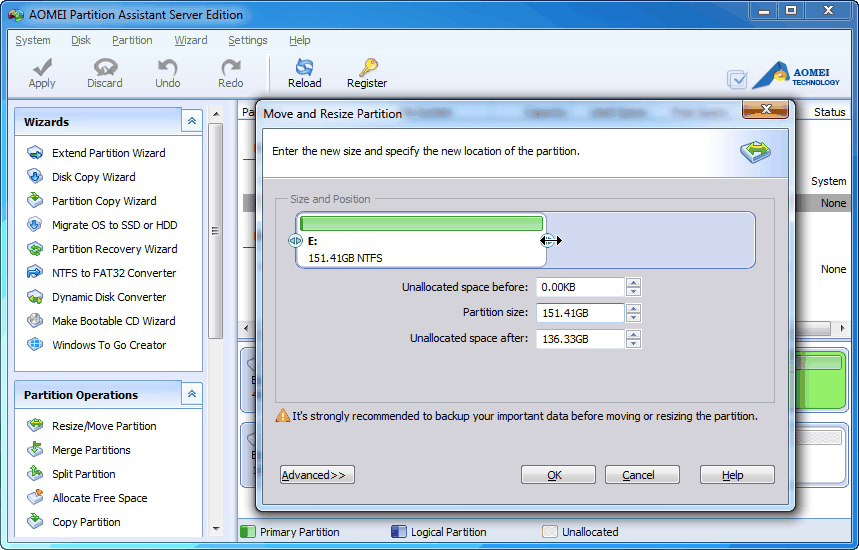Click the Partition Recovery Wizard icon

pos(35,249)
